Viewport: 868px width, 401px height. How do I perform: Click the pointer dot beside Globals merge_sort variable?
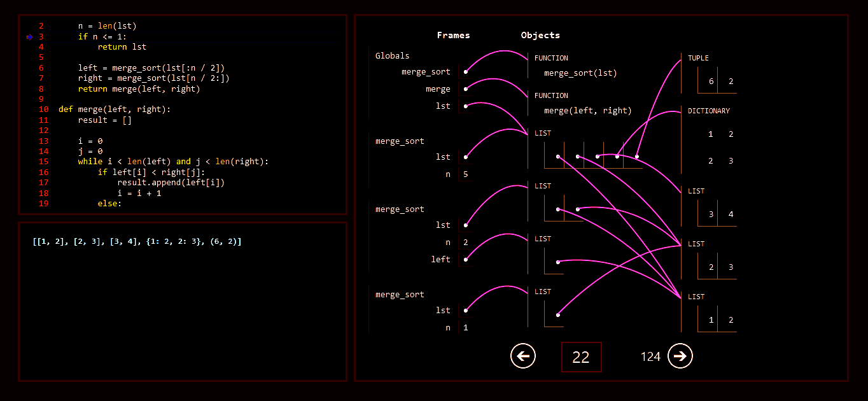click(466, 72)
